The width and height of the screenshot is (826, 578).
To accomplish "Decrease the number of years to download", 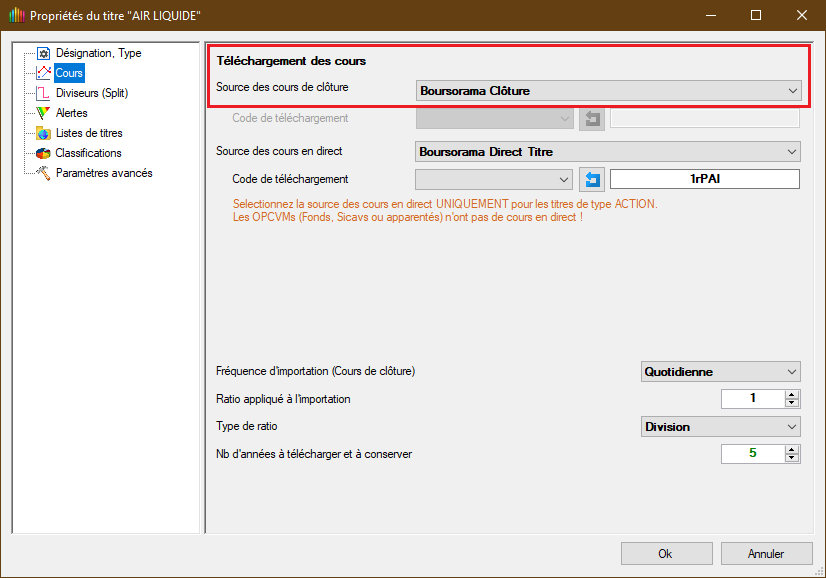I will (x=792, y=459).
